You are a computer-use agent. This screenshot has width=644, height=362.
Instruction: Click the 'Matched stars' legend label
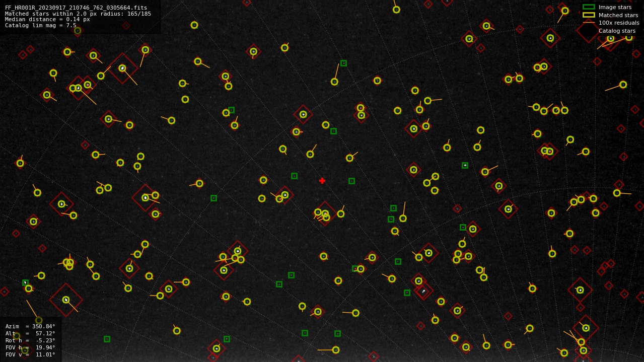[x=618, y=15]
